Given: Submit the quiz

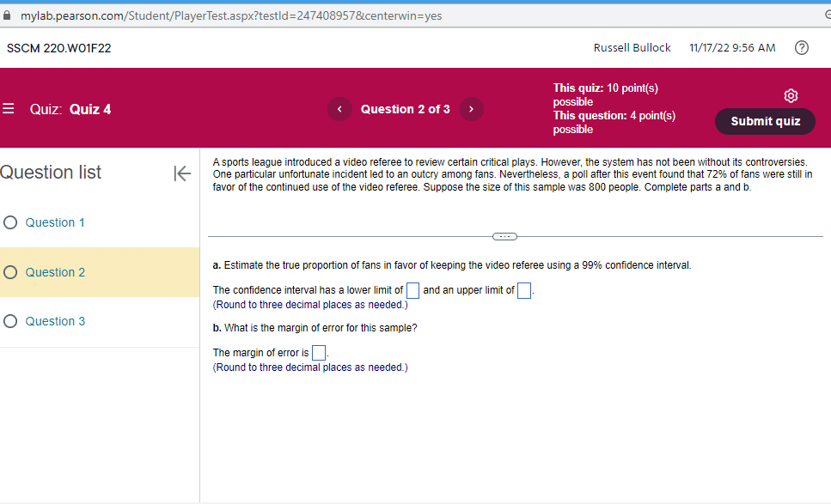Looking at the screenshot, I should tap(765, 121).
